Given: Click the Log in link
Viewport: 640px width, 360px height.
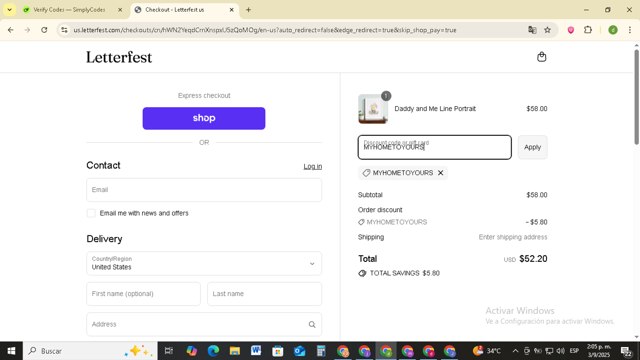Looking at the screenshot, I should (313, 167).
